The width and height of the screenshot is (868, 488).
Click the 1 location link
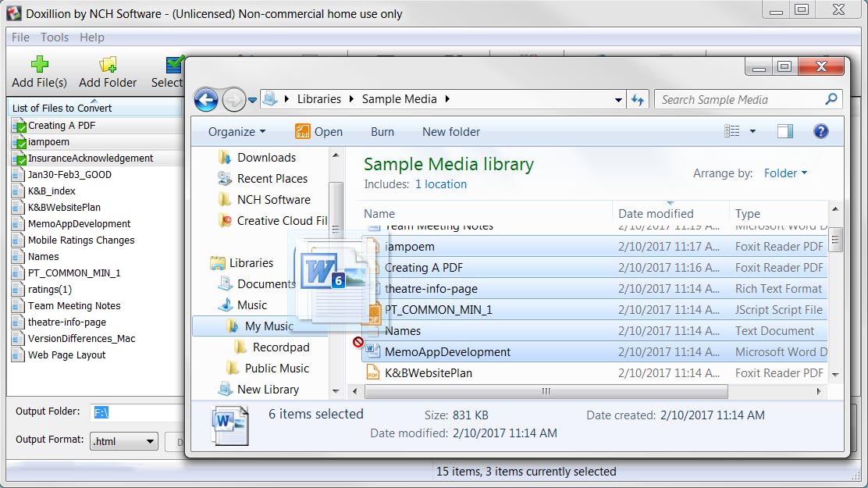pos(440,184)
